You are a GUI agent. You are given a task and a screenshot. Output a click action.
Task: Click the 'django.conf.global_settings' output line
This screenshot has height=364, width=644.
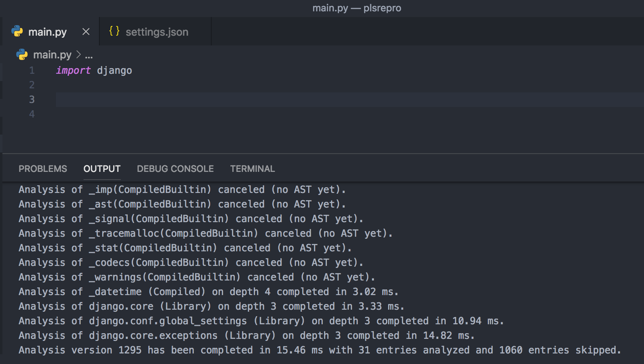click(x=261, y=321)
